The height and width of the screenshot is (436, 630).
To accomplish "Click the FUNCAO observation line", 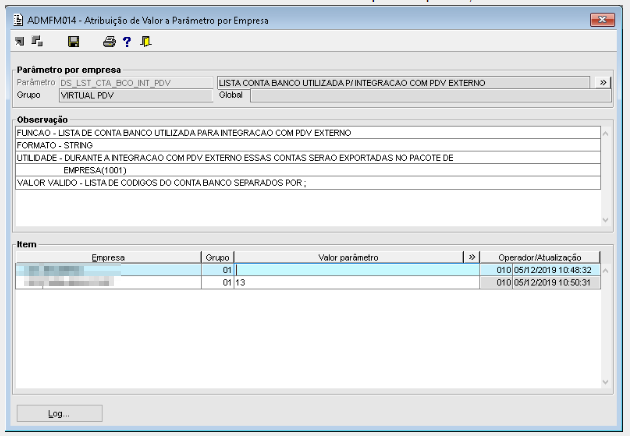I will tap(308, 133).
